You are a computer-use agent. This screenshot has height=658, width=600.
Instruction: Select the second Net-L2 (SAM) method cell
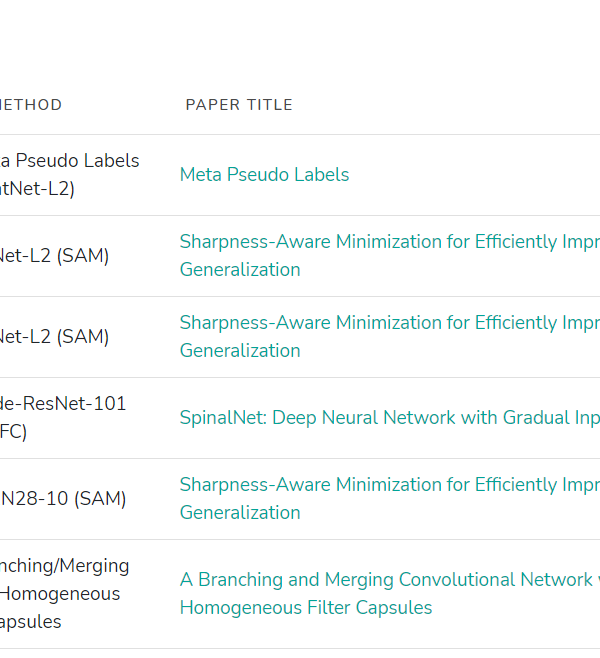(54, 337)
